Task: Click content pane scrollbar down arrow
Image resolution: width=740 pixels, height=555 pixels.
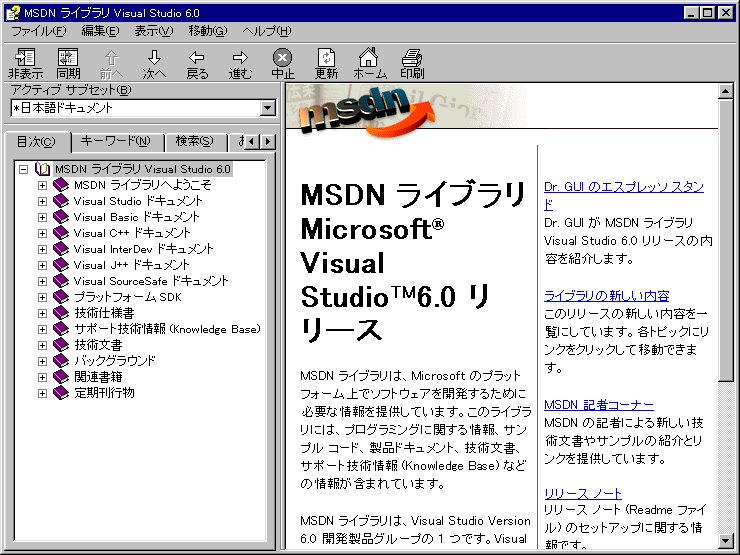Action: [725, 540]
